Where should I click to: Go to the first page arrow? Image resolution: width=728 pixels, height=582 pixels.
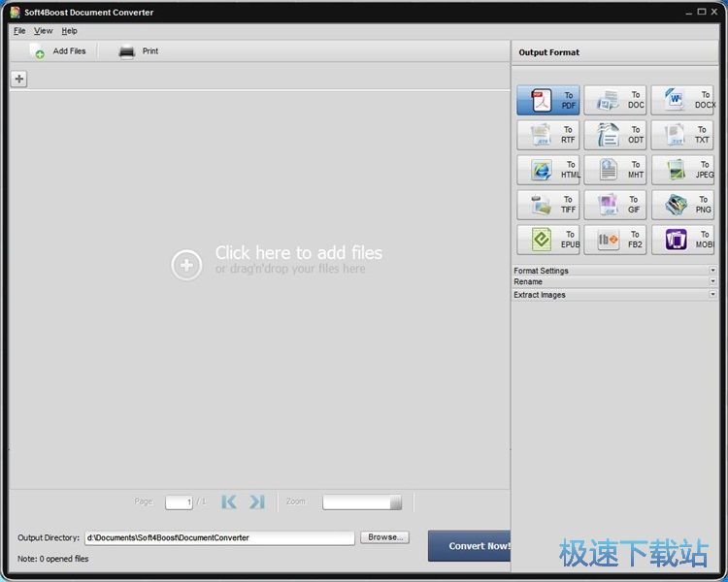point(229,501)
